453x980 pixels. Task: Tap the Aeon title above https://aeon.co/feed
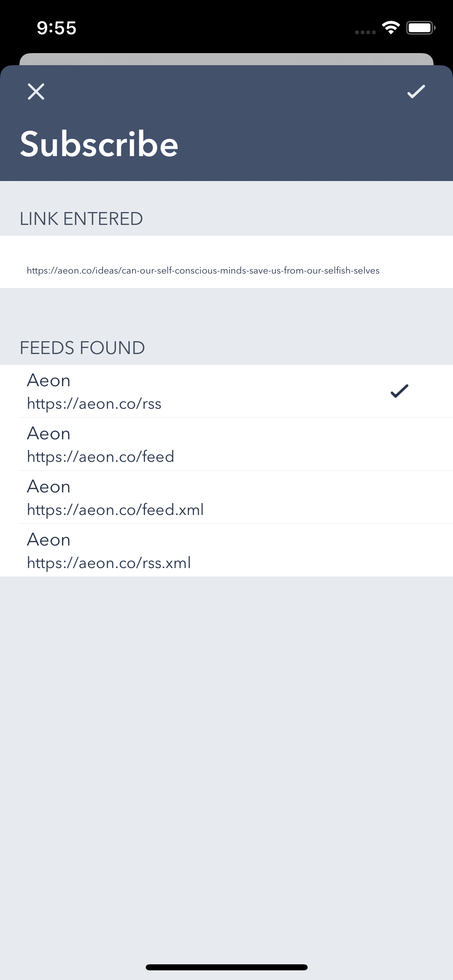(x=49, y=434)
